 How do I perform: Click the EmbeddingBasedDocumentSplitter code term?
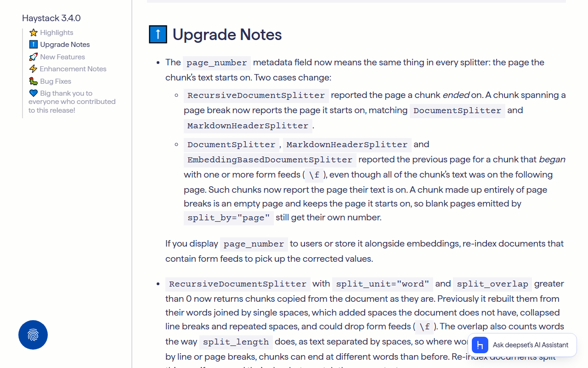click(x=270, y=160)
